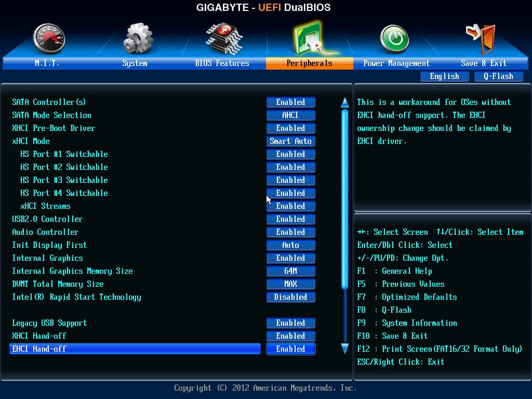Select the Internal Graphics row label
532x399 pixels.
tap(47, 258)
